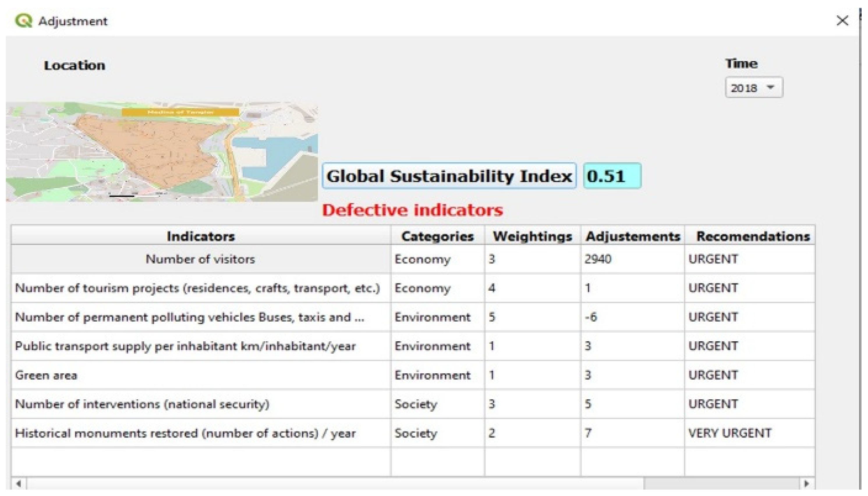Click the Weightings column header
The height and width of the screenshot is (496, 868).
click(532, 236)
